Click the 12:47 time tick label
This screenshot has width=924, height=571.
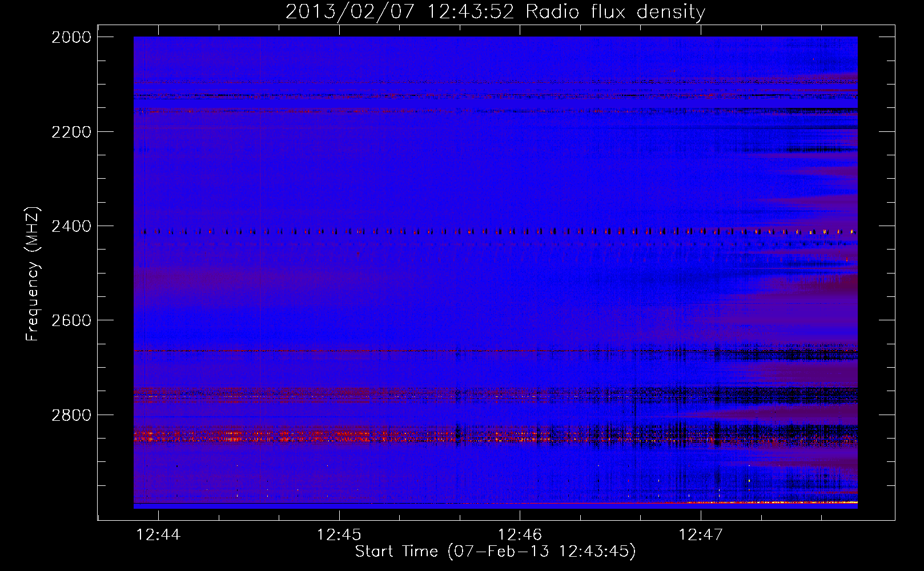[x=701, y=535]
